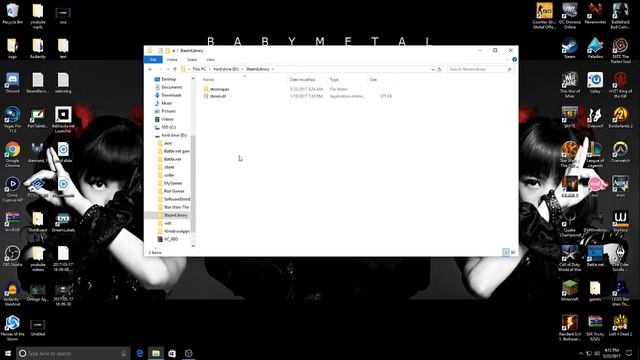Open the Discord desktop shortcut

[12, 83]
